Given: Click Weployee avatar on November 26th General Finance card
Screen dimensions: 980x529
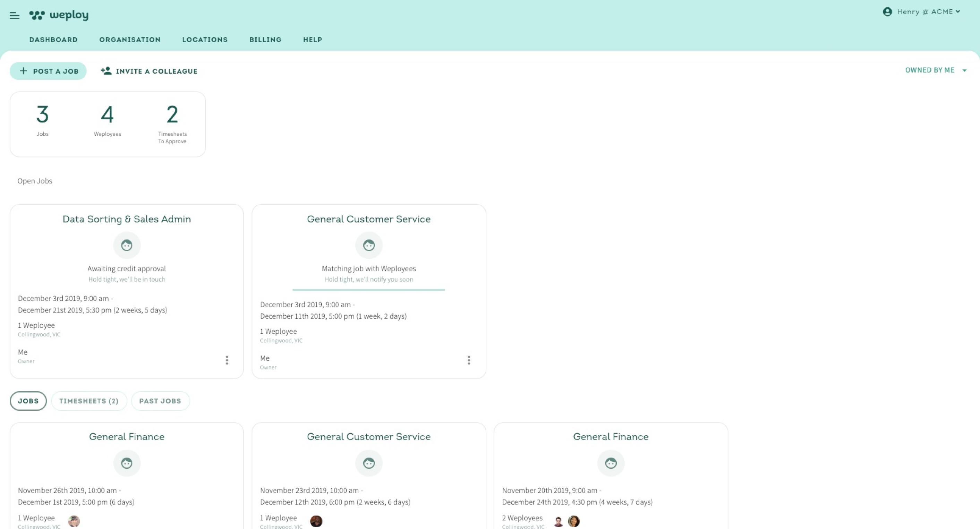Looking at the screenshot, I should (74, 521).
